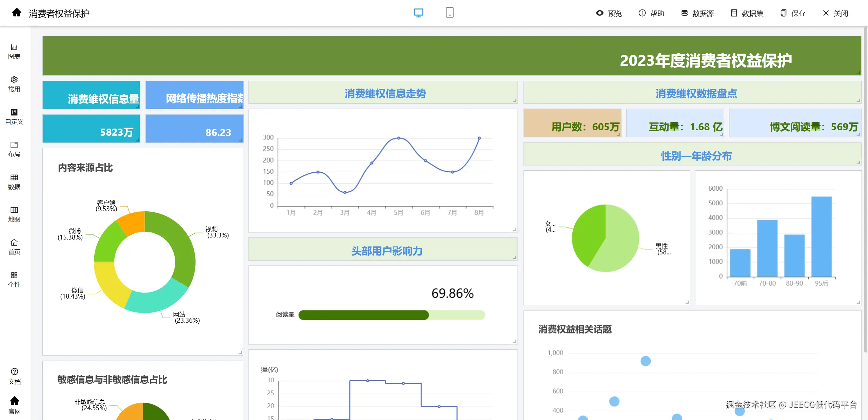Click 预览 preview eye button
This screenshot has width=868, height=420.
[609, 13]
